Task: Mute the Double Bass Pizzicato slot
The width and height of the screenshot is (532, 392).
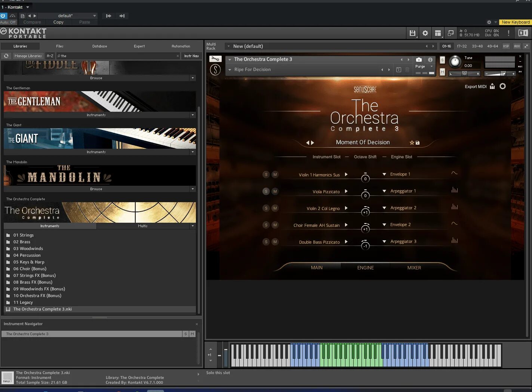Action: (x=275, y=242)
